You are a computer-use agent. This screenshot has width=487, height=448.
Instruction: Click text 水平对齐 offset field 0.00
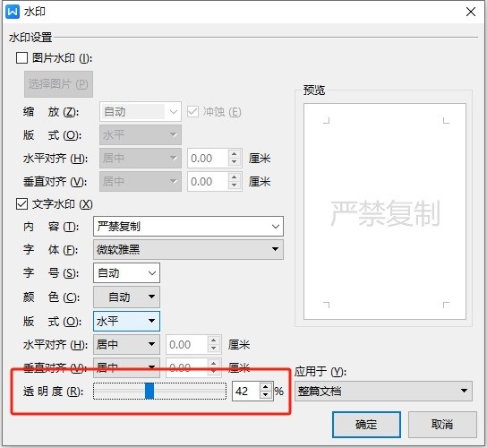click(186, 344)
